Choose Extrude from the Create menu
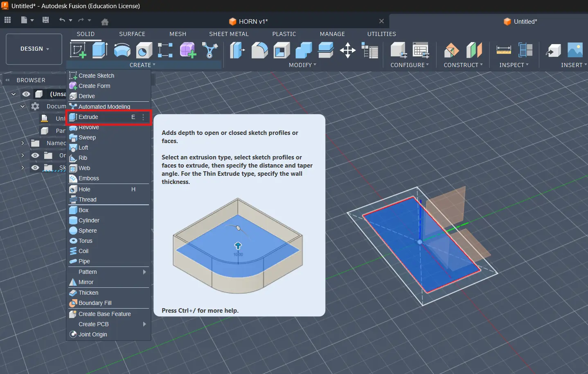 [88, 117]
